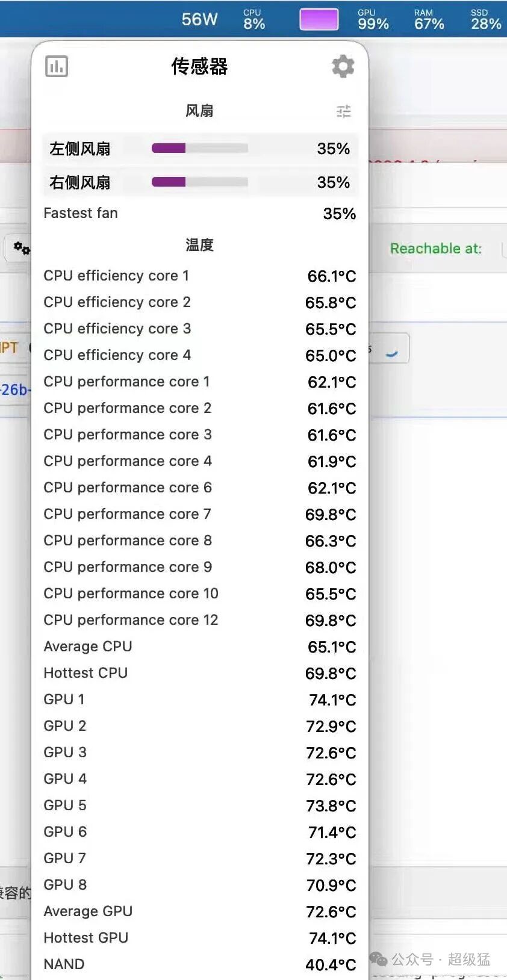
Task: Click the purple GPU color block in menu bar
Action: pyautogui.click(x=319, y=19)
